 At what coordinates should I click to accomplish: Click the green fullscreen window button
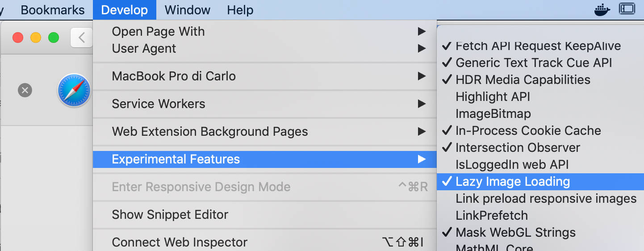coord(54,38)
